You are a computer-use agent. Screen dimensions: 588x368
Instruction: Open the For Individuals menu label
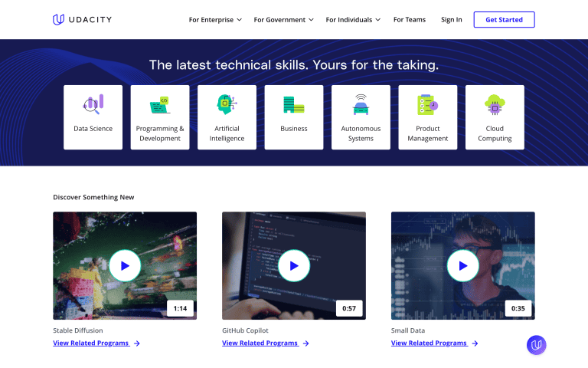pyautogui.click(x=349, y=19)
